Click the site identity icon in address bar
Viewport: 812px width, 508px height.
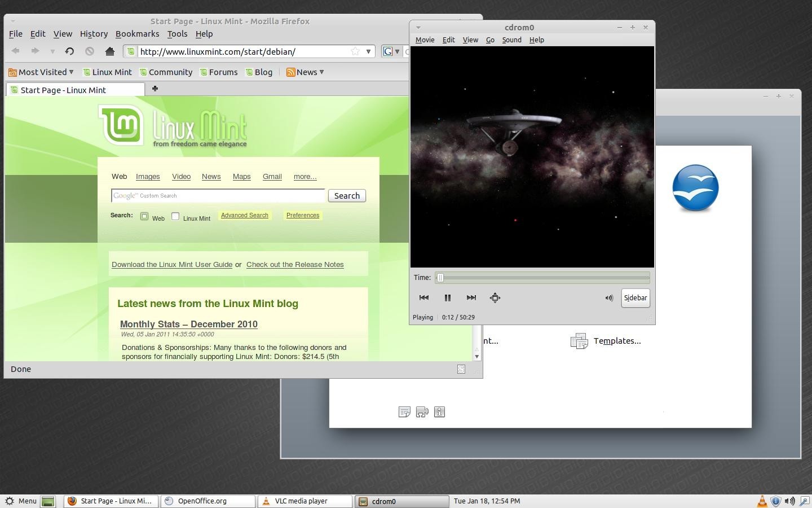tap(131, 51)
